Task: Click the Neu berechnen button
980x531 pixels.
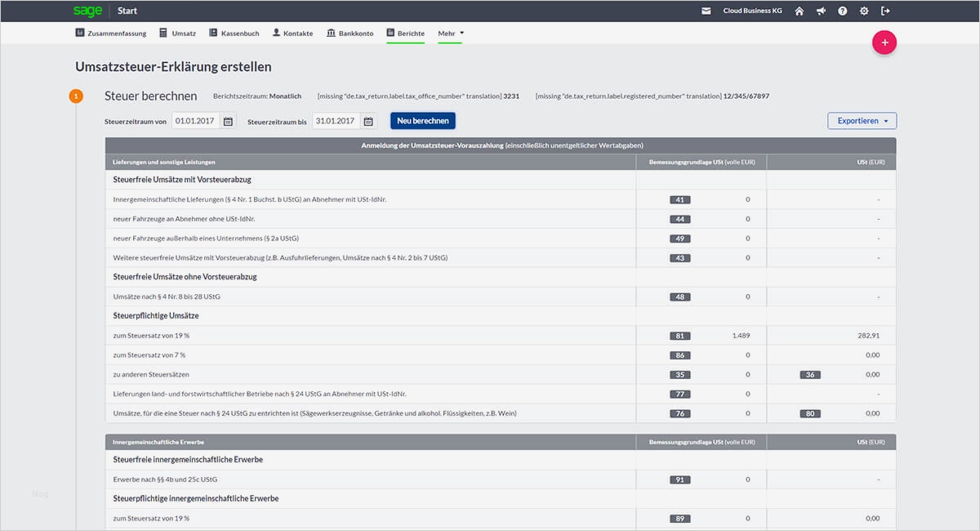Action: [423, 121]
